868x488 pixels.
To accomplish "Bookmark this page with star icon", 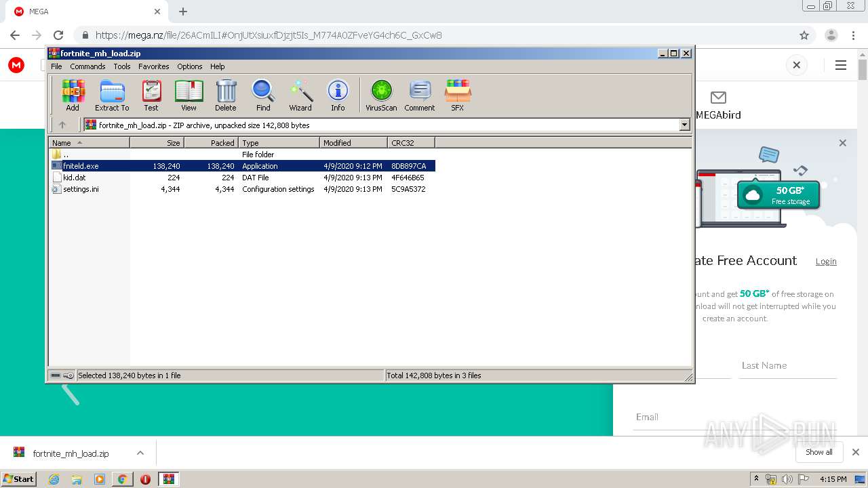I will point(804,35).
